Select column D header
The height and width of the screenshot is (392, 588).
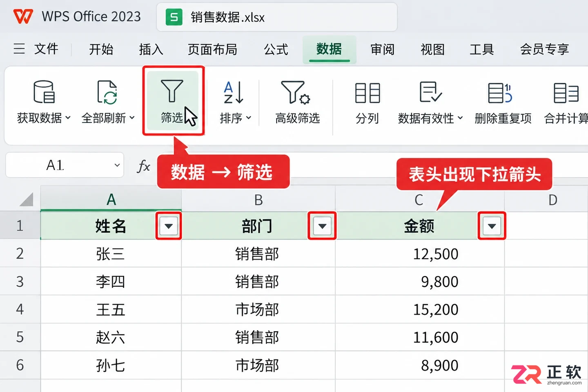[546, 200]
